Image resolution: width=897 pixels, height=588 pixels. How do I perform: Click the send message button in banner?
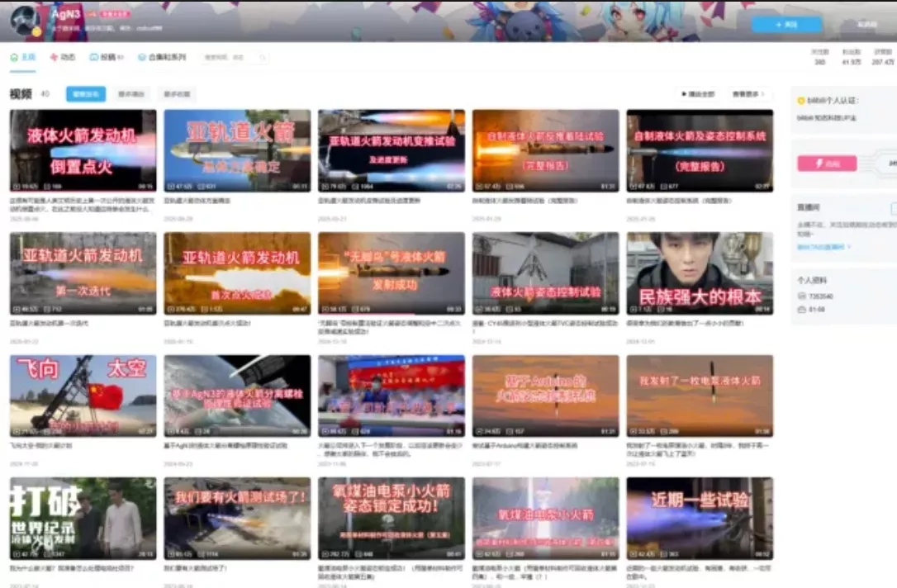[866, 25]
